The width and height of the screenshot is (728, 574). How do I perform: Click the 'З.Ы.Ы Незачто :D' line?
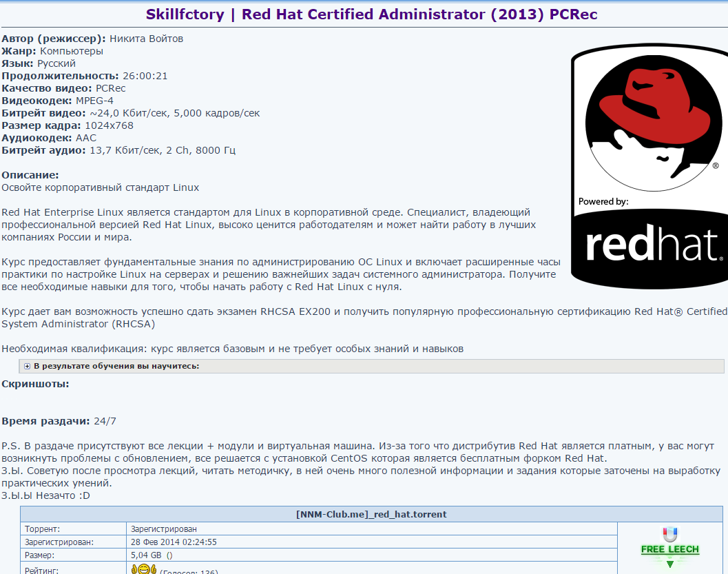pyautogui.click(x=45, y=495)
